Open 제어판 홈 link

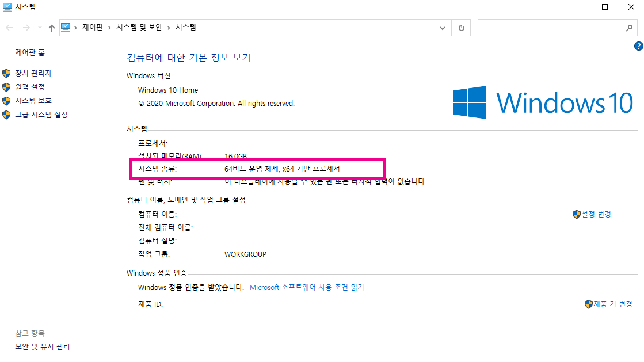click(x=30, y=52)
